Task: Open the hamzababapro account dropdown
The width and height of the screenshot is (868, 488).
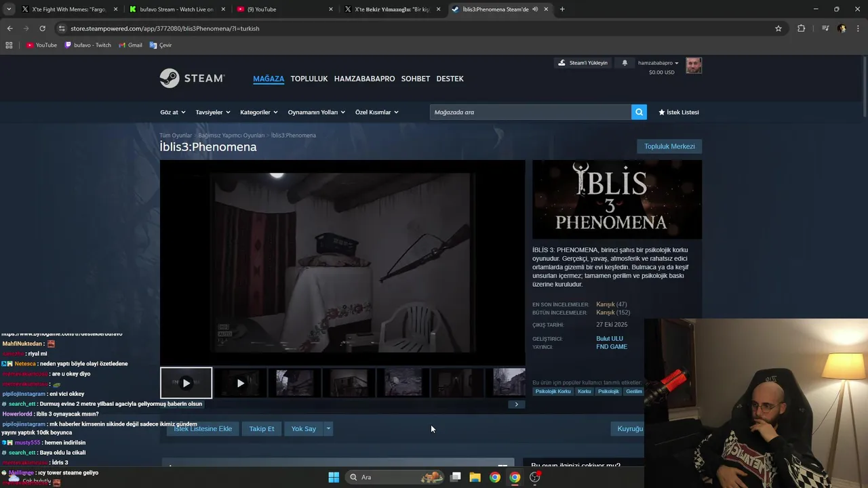Action: tap(658, 63)
